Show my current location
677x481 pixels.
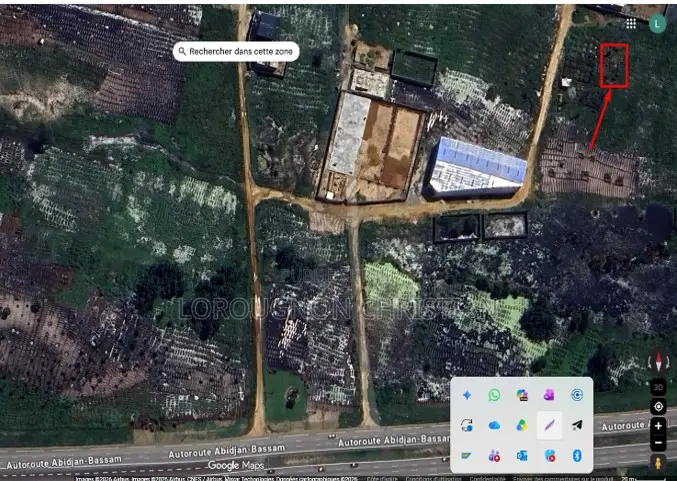tap(658, 406)
